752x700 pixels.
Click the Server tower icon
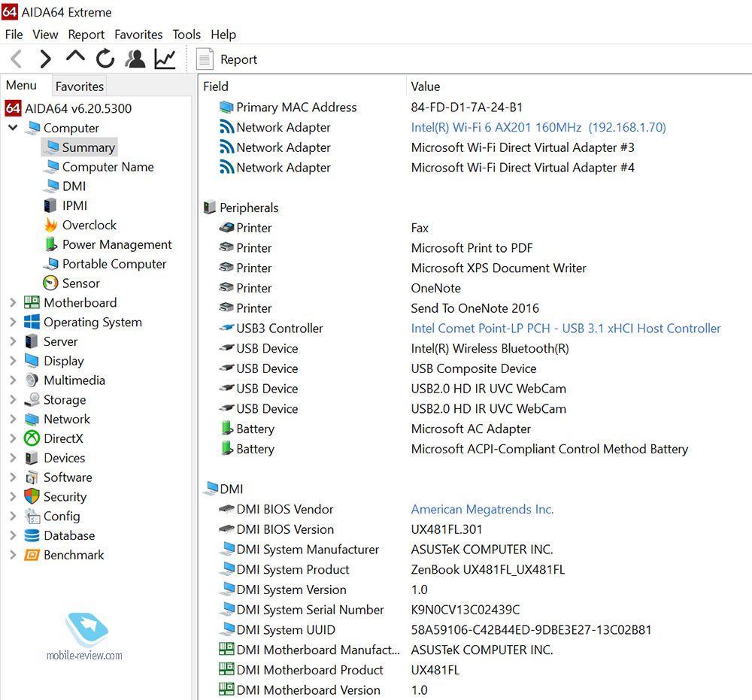(x=31, y=341)
